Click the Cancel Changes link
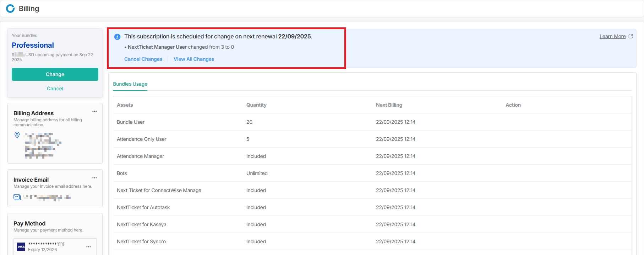Image resolution: width=644 pixels, height=255 pixels. [x=143, y=59]
